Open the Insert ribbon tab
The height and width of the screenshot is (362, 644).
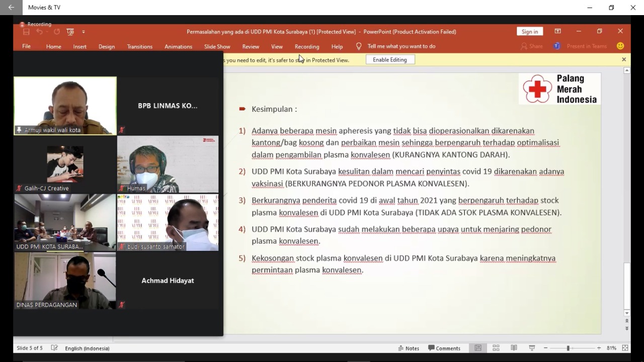[79, 46]
